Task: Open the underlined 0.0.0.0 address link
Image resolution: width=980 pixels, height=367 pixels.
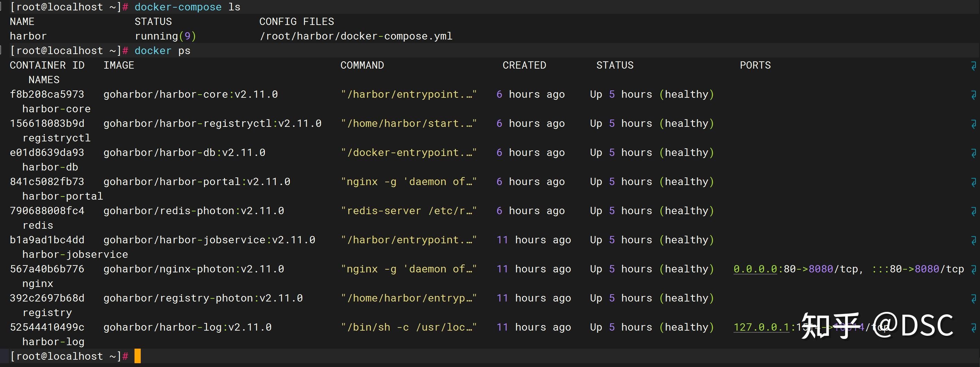Action: 756,269
